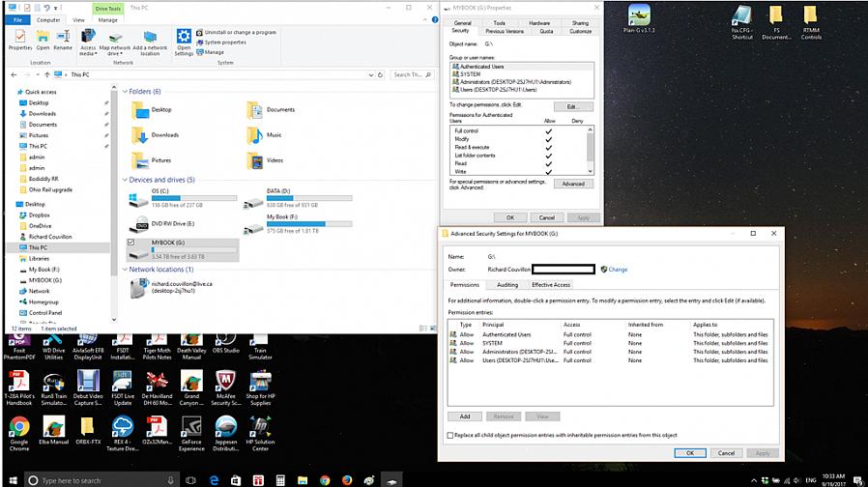Launch Google Chrome from the desktop
The width and height of the screenshot is (868, 487).
(19, 427)
